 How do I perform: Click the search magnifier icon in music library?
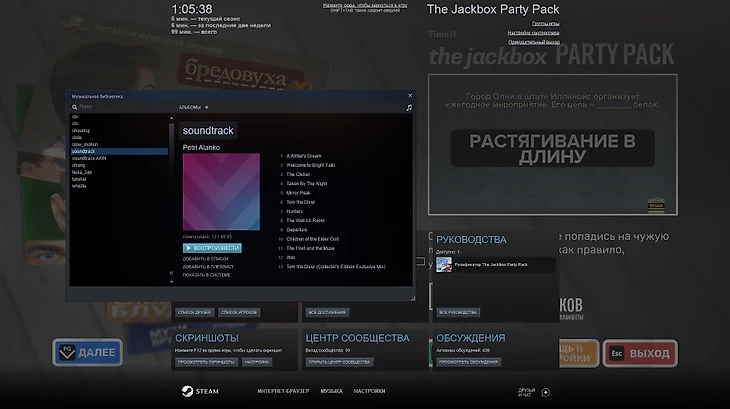coord(74,107)
